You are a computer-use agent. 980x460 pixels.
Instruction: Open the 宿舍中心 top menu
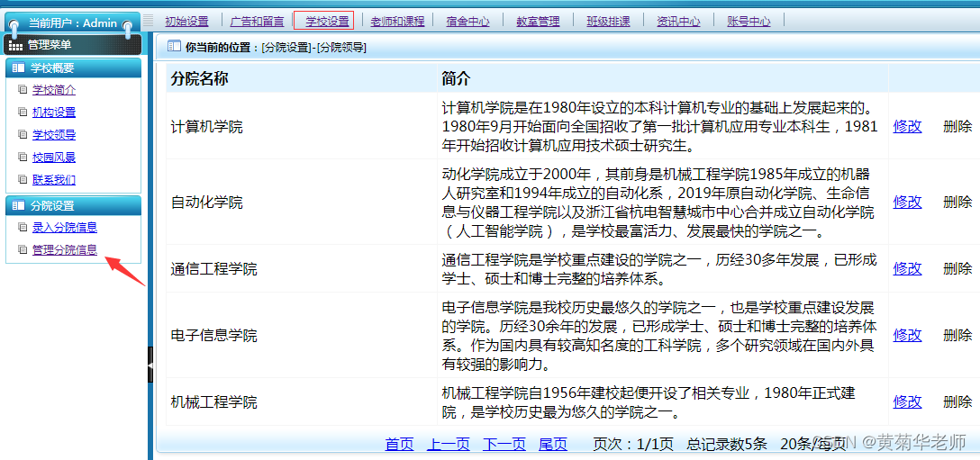467,22
